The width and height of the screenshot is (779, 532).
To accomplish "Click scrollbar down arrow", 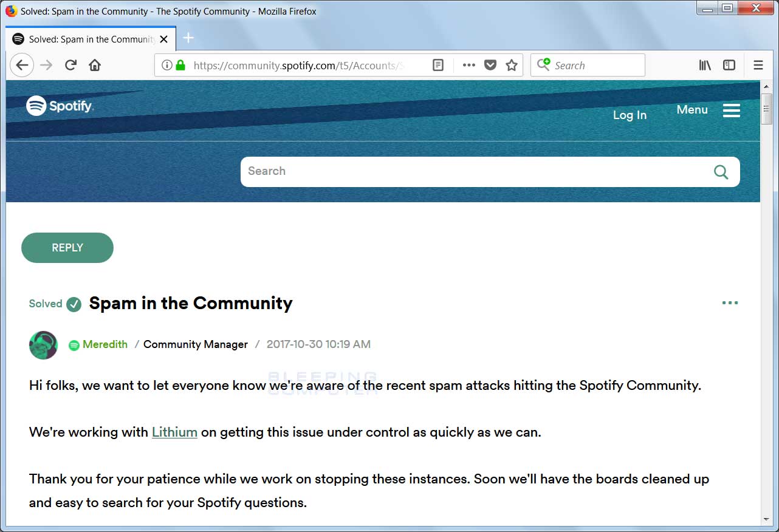I will point(767,520).
